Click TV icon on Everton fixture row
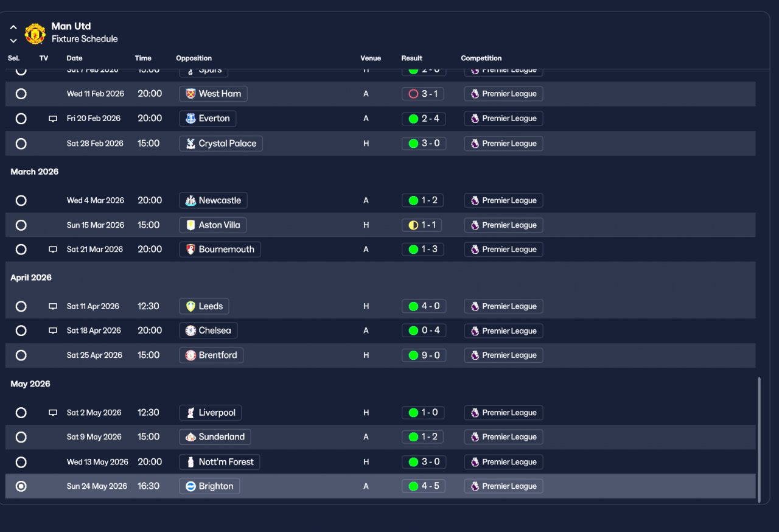 coord(53,119)
